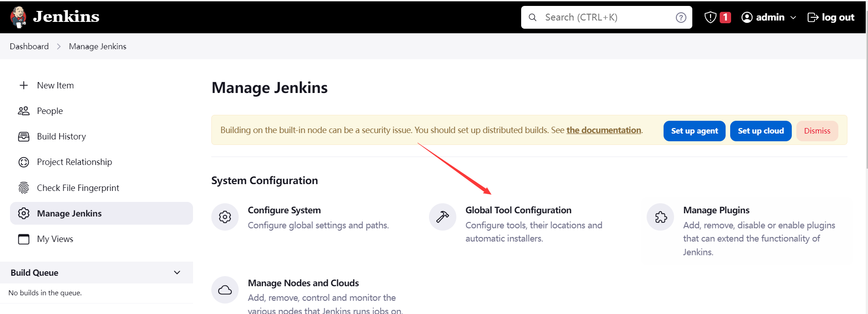Click the System Configuration heading
The image size is (868, 314).
265,180
